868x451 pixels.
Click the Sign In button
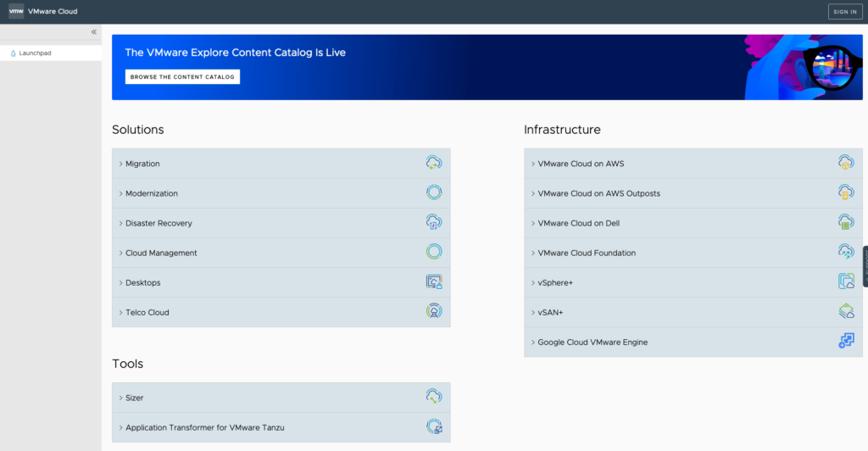(845, 12)
